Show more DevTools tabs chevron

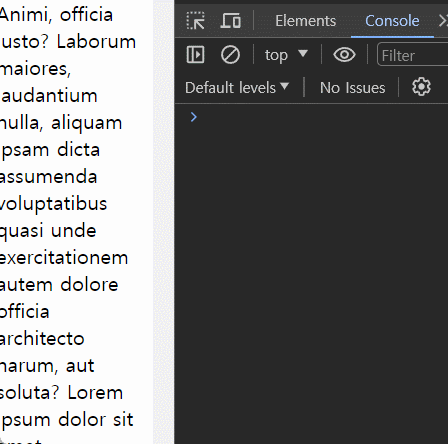(x=443, y=21)
